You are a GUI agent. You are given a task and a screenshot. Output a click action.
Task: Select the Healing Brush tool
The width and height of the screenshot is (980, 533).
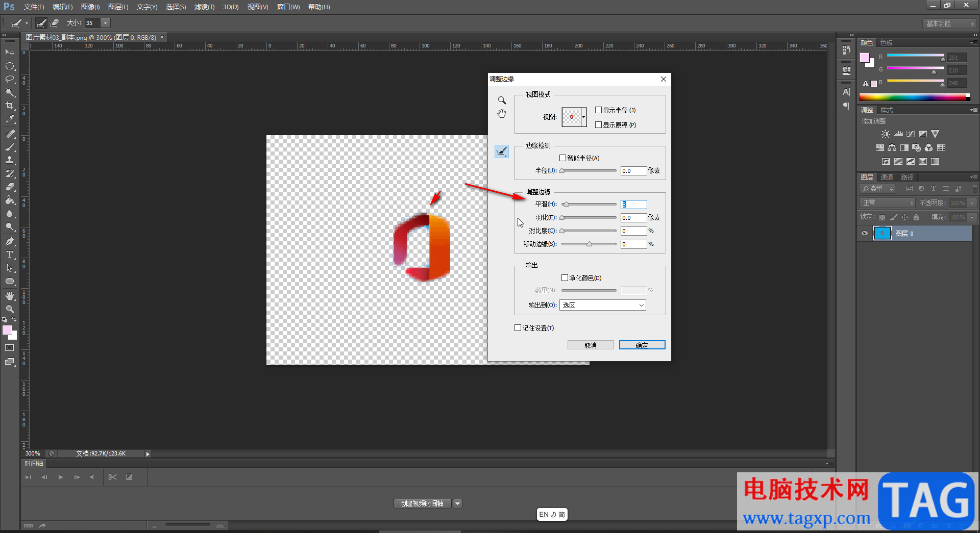tap(10, 134)
